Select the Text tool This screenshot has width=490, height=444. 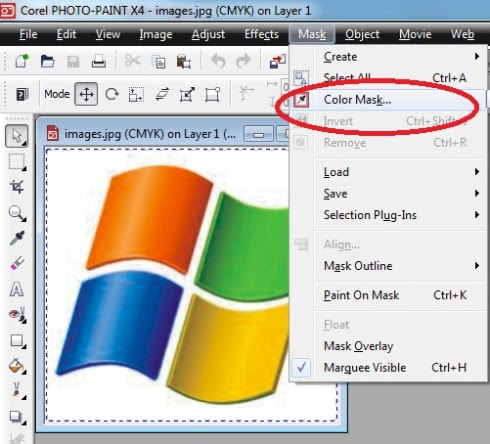click(17, 289)
